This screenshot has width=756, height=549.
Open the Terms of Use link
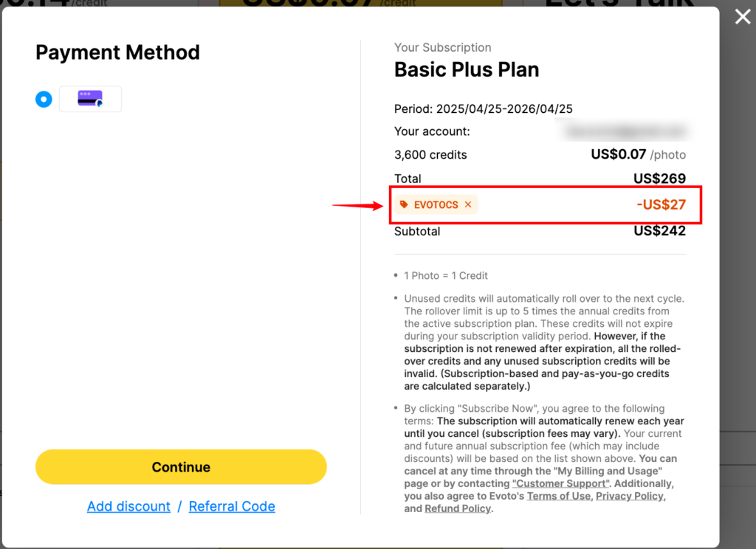point(559,496)
